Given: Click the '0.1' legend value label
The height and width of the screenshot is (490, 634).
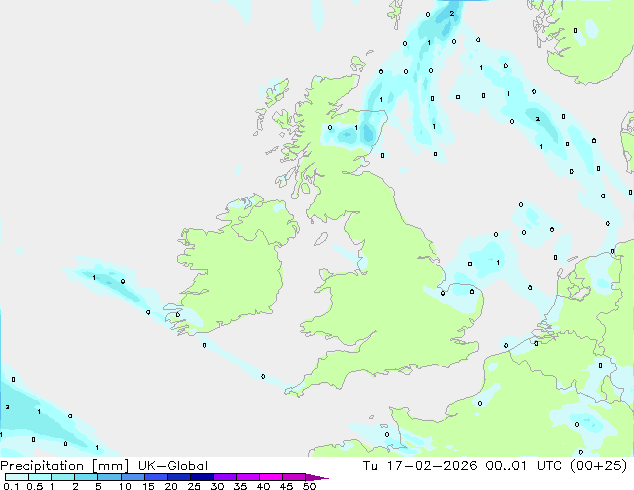Looking at the screenshot, I should (x=11, y=486).
